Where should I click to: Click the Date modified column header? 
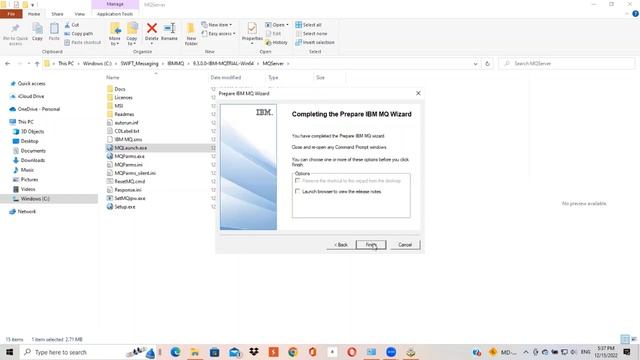(x=226, y=78)
